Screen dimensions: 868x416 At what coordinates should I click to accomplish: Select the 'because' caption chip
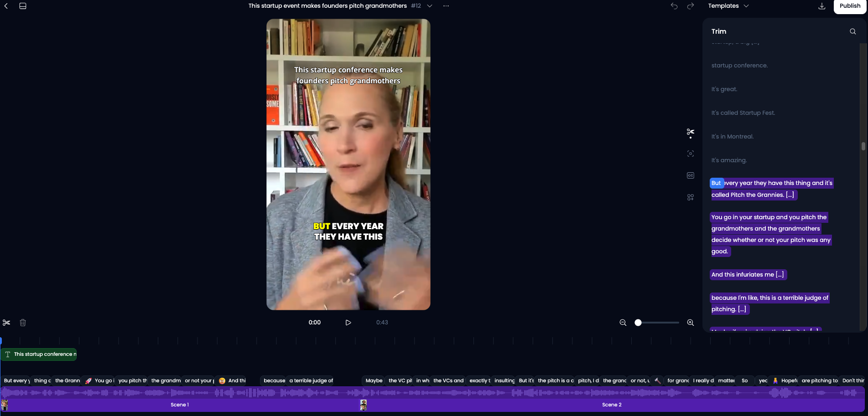[274, 380]
